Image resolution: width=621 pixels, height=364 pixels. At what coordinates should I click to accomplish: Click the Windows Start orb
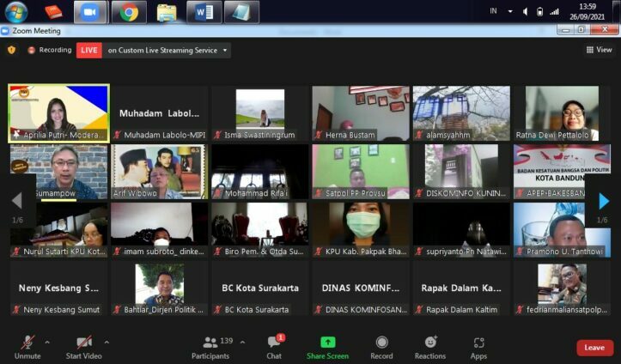[15, 11]
